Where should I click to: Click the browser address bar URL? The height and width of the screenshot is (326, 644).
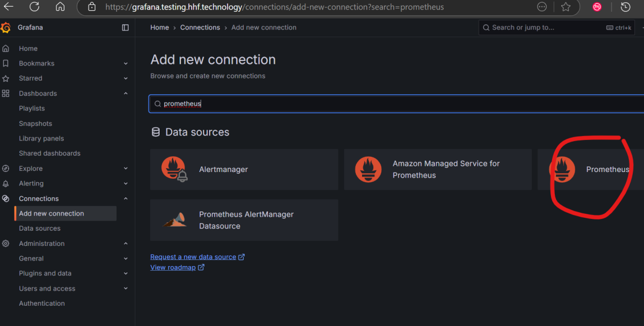point(275,7)
